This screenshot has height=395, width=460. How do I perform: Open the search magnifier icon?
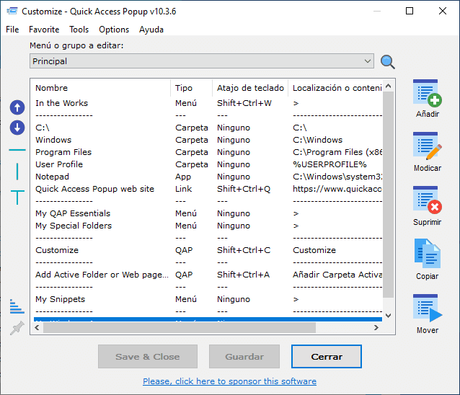click(x=388, y=62)
